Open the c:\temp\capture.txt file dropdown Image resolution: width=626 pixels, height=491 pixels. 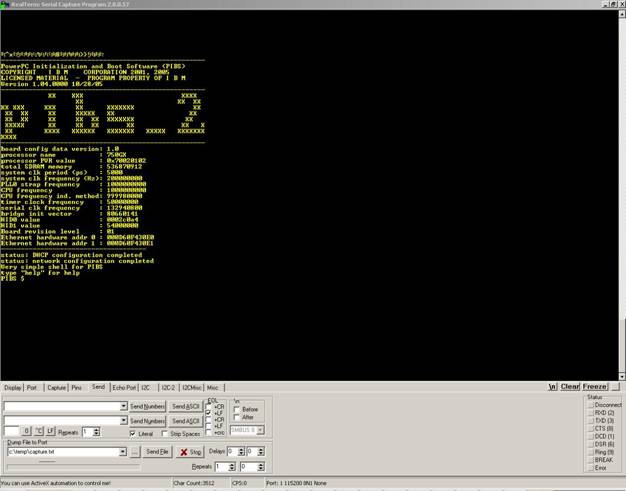[123, 452]
